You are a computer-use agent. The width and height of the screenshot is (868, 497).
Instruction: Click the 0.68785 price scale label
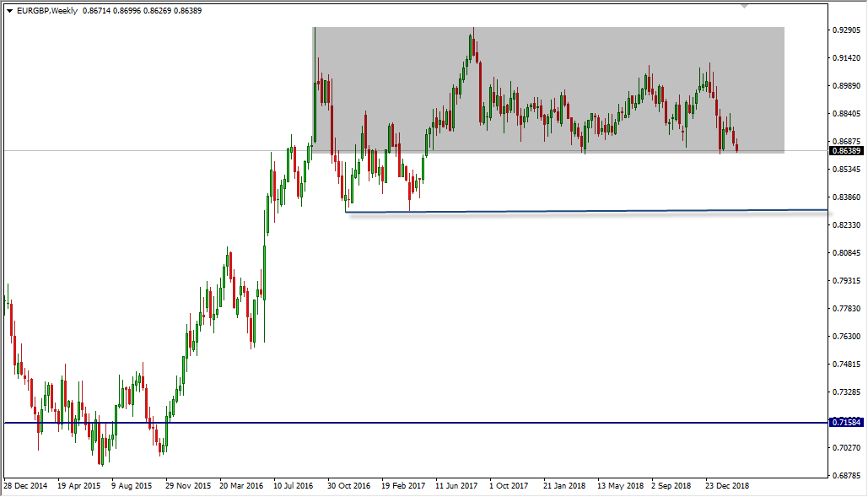846,475
